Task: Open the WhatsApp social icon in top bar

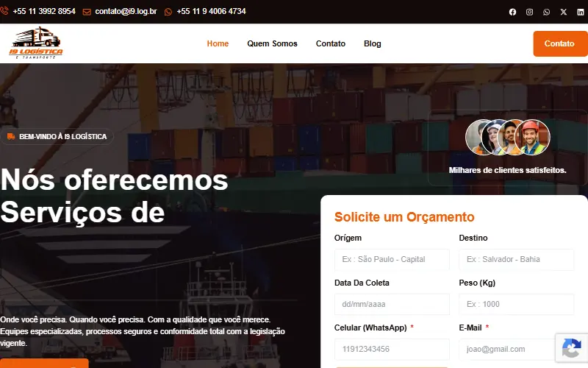Action: tap(546, 12)
